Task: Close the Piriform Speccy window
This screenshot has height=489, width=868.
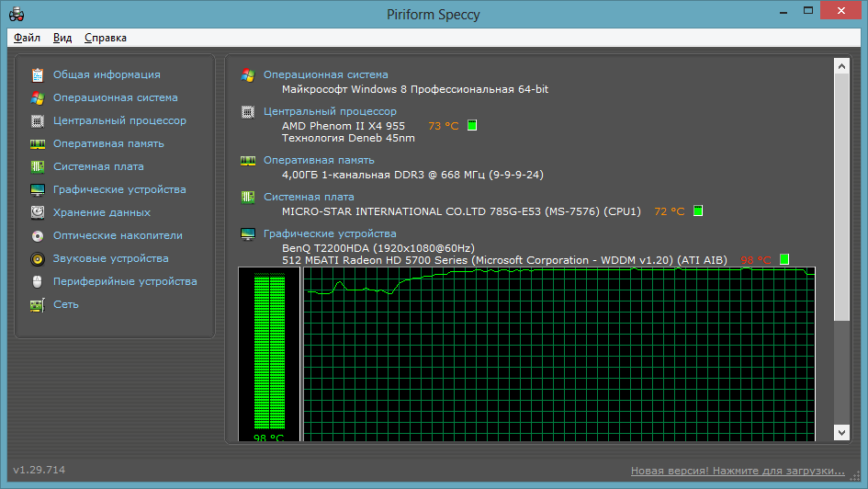Action: (841, 11)
